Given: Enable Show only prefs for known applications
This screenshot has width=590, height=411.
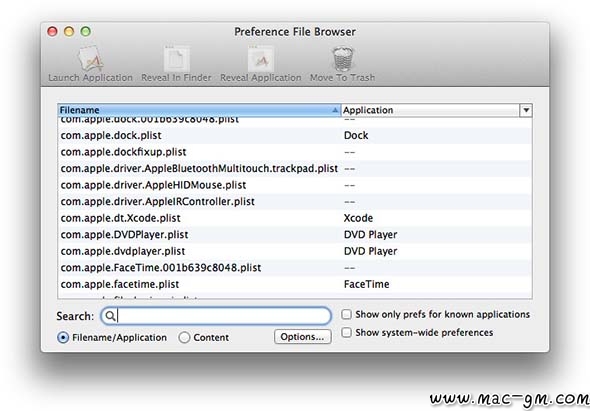Looking at the screenshot, I should pyautogui.click(x=346, y=314).
